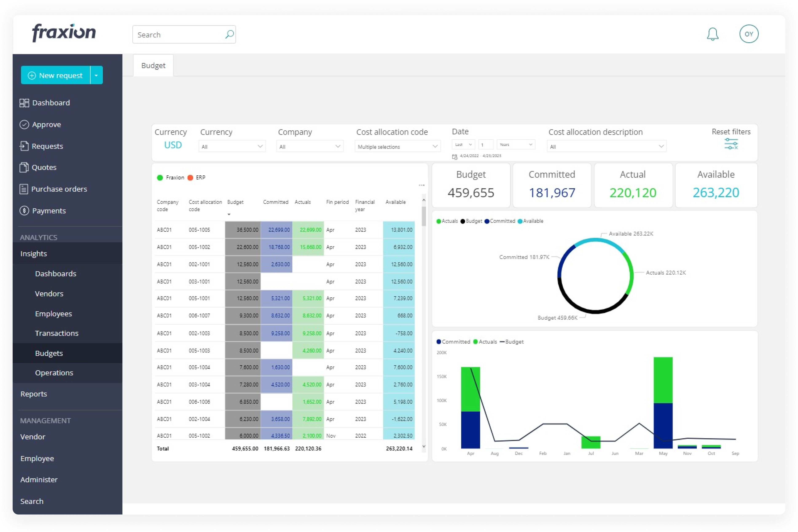The height and width of the screenshot is (532, 798).
Task: Click the Approve checkmark icon
Action: tap(24, 124)
